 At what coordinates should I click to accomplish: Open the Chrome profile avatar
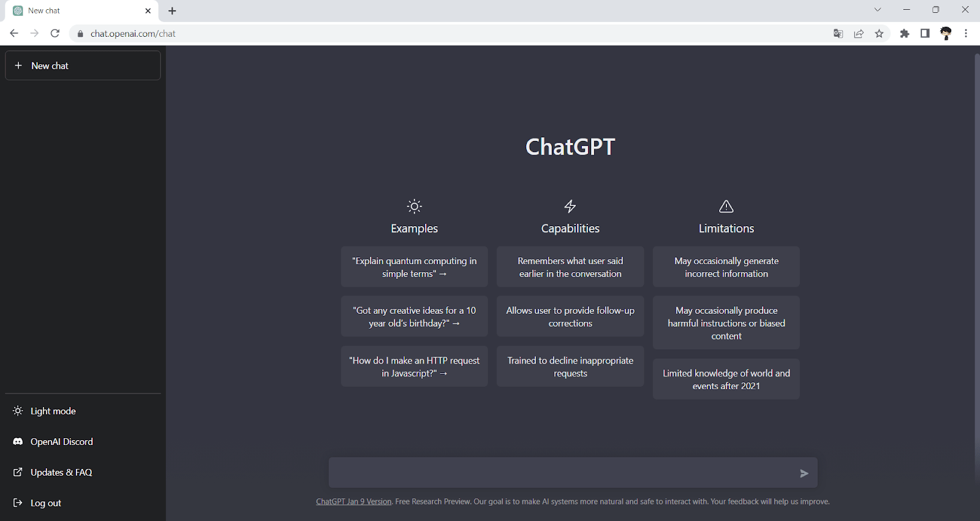[x=946, y=34]
